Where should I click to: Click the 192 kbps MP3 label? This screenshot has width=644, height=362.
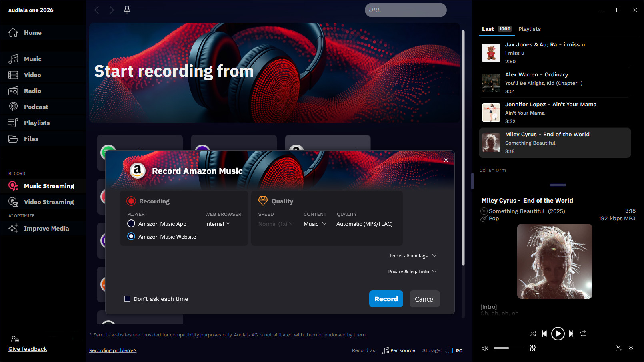[x=617, y=219]
